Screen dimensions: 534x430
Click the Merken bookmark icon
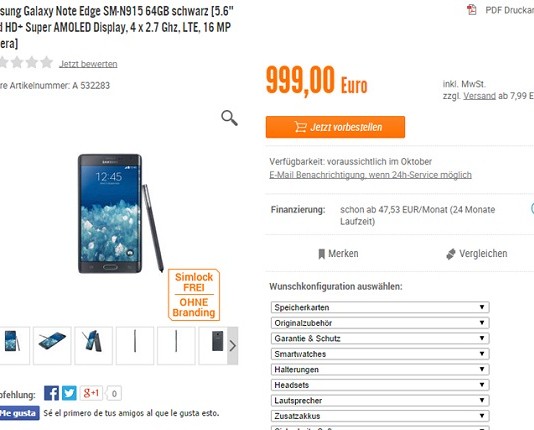pyautogui.click(x=321, y=254)
